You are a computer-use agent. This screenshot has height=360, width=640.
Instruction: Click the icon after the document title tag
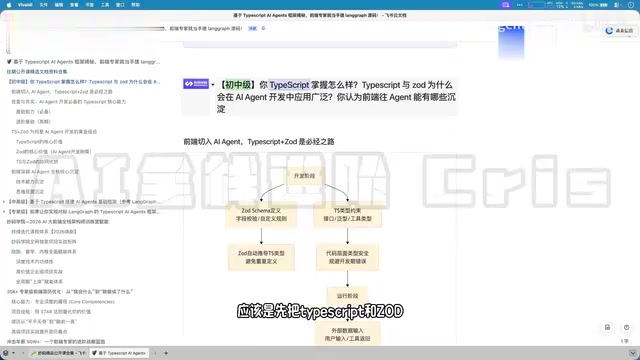pos(263,29)
